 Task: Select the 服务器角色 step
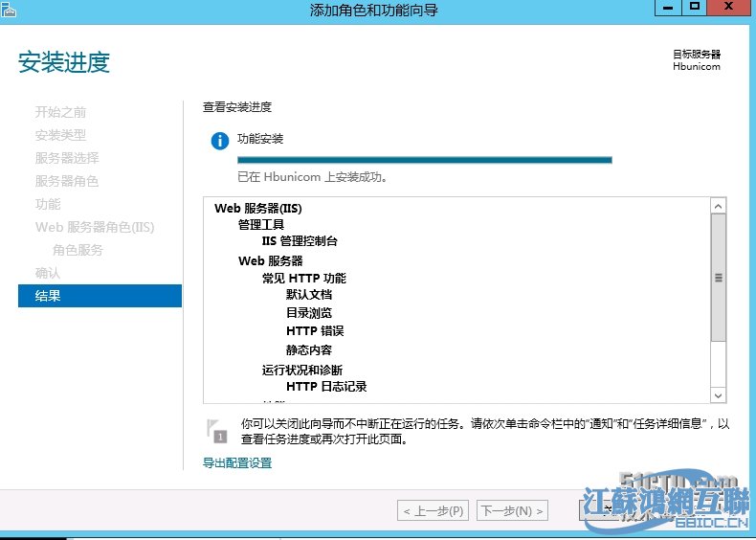67,181
